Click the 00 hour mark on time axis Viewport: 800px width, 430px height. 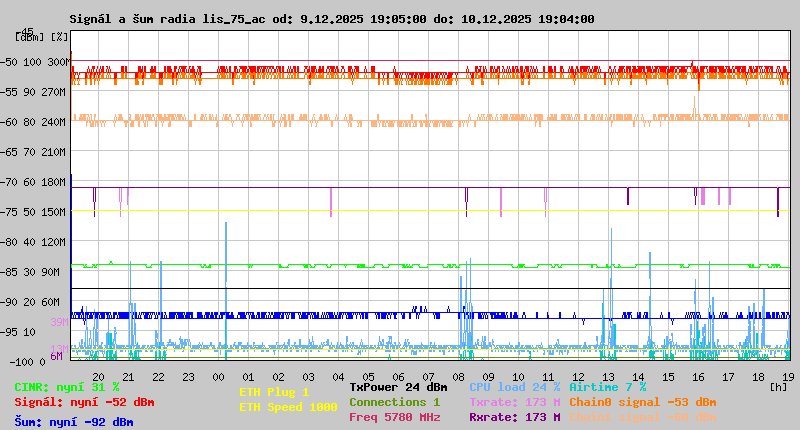[x=218, y=376]
